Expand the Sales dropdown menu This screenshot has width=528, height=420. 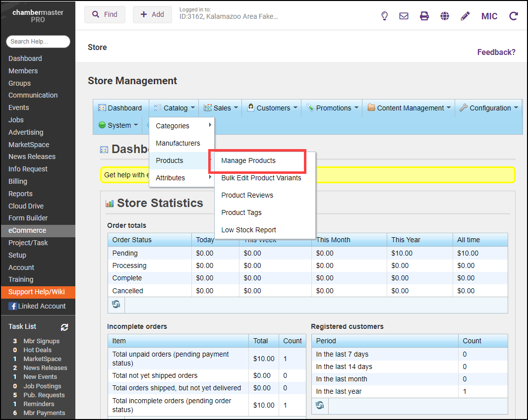click(221, 108)
